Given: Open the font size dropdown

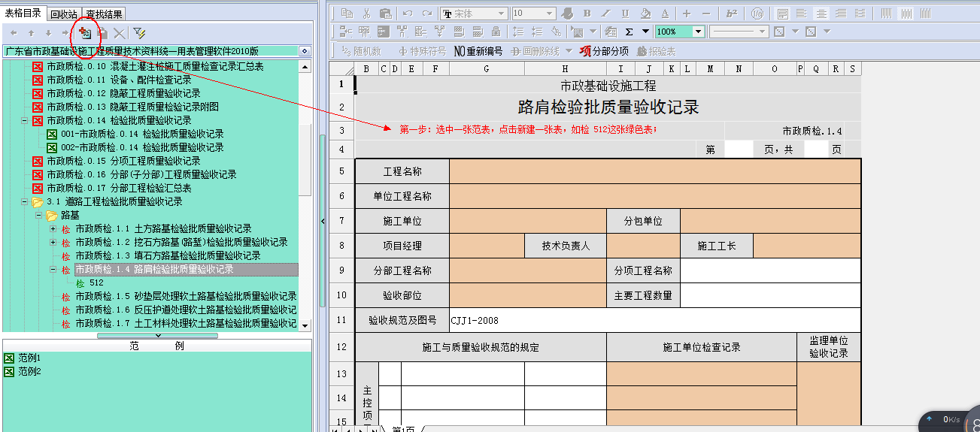Looking at the screenshot, I should tap(550, 14).
